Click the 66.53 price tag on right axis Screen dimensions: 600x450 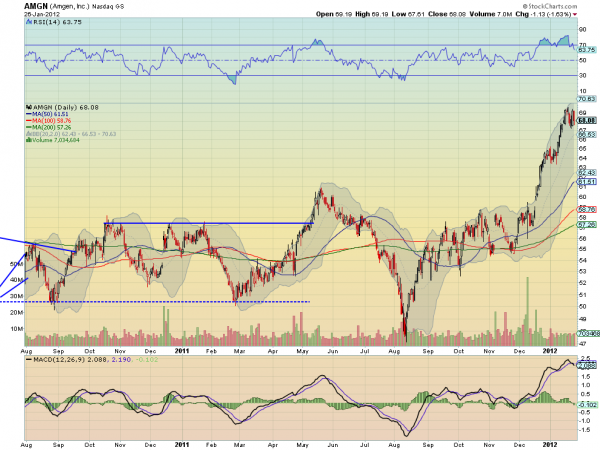pos(587,135)
